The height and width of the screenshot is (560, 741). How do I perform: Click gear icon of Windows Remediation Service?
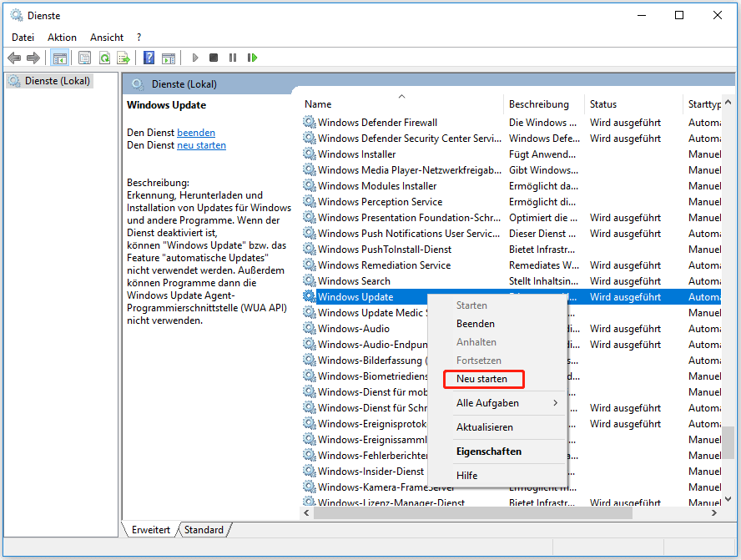(x=309, y=265)
